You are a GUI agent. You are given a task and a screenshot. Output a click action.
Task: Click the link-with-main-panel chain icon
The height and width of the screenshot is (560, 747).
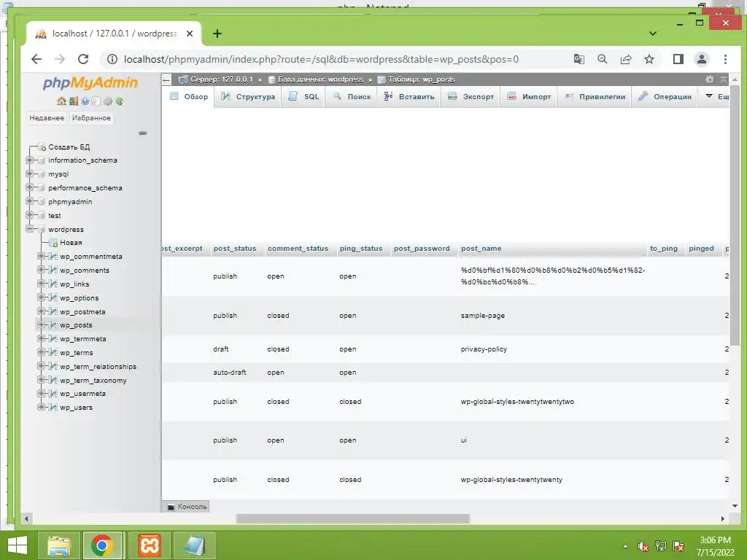(x=142, y=133)
